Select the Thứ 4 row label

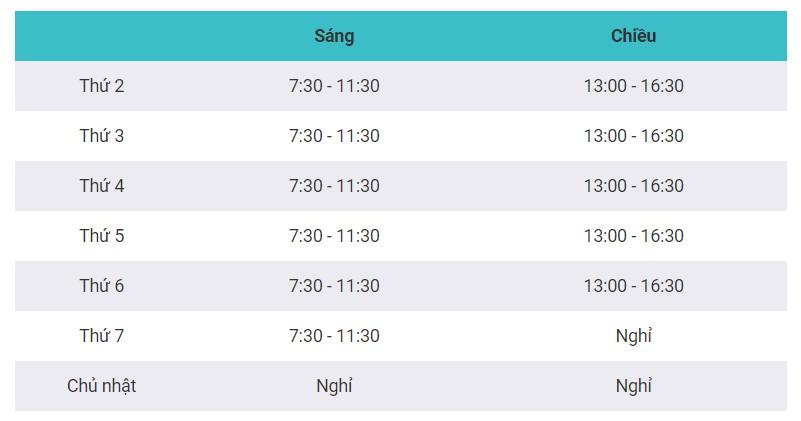coord(102,186)
